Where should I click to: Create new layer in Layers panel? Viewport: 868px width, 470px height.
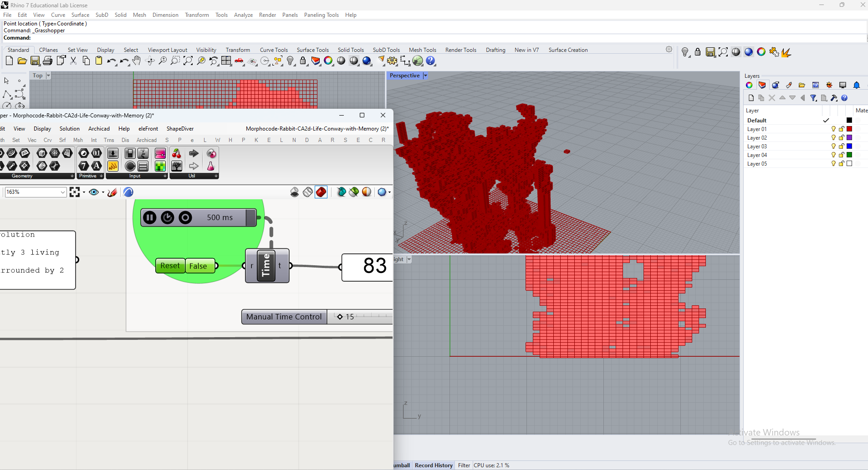pyautogui.click(x=751, y=98)
